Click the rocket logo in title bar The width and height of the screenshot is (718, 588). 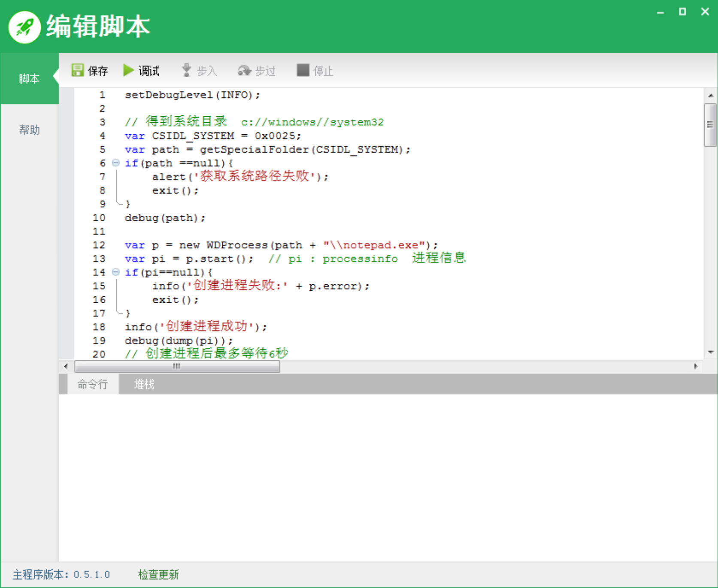[x=24, y=27]
